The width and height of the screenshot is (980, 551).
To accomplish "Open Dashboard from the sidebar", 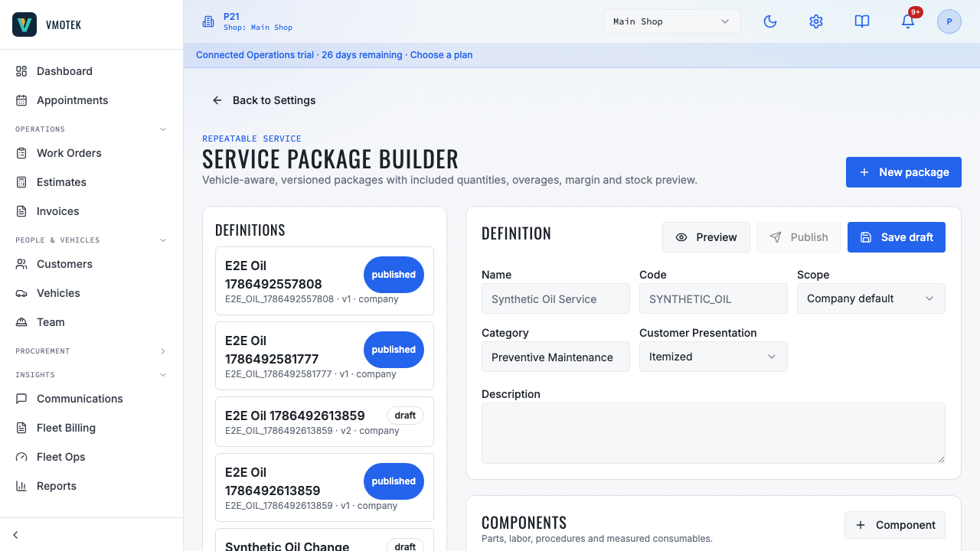I will [92, 71].
